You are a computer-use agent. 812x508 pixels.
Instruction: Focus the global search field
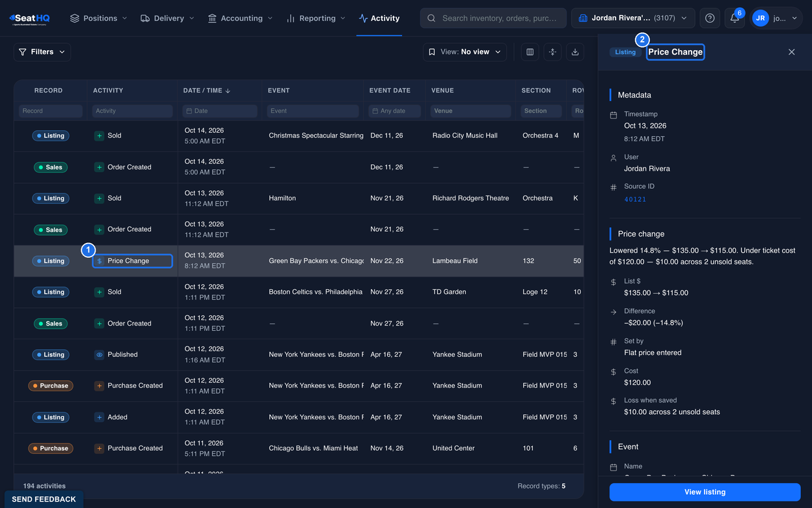(493, 18)
